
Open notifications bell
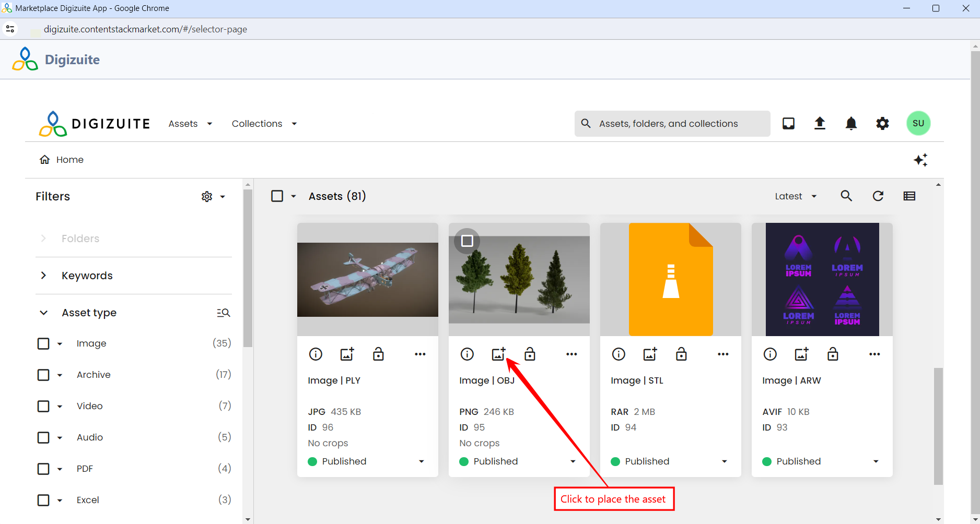point(851,123)
